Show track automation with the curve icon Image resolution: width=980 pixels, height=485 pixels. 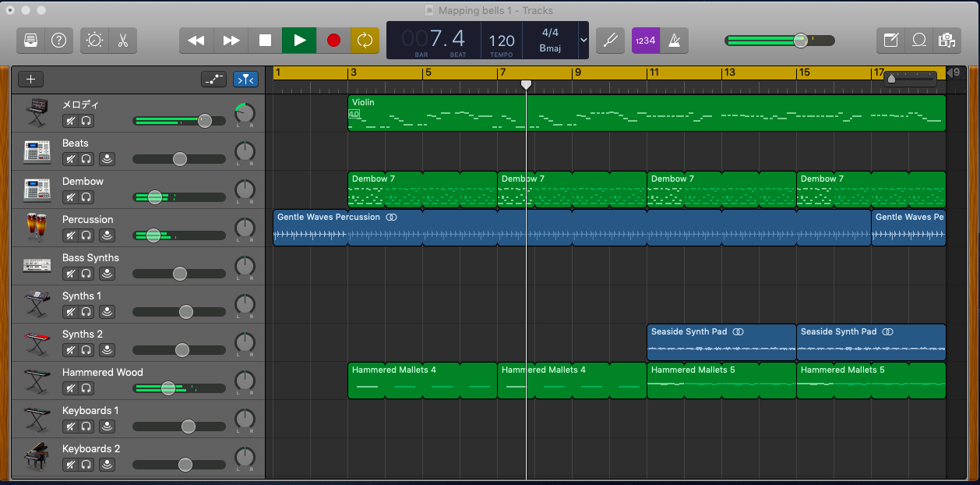214,79
